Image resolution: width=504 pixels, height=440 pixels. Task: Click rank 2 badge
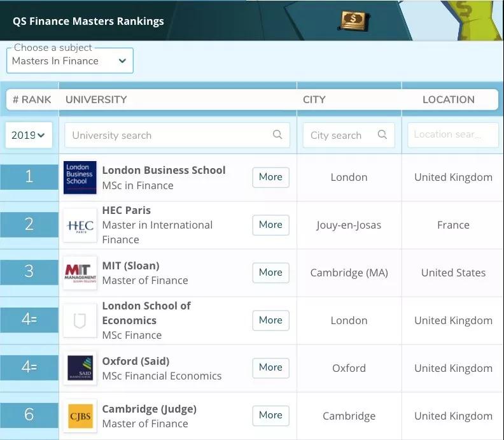[x=29, y=225]
